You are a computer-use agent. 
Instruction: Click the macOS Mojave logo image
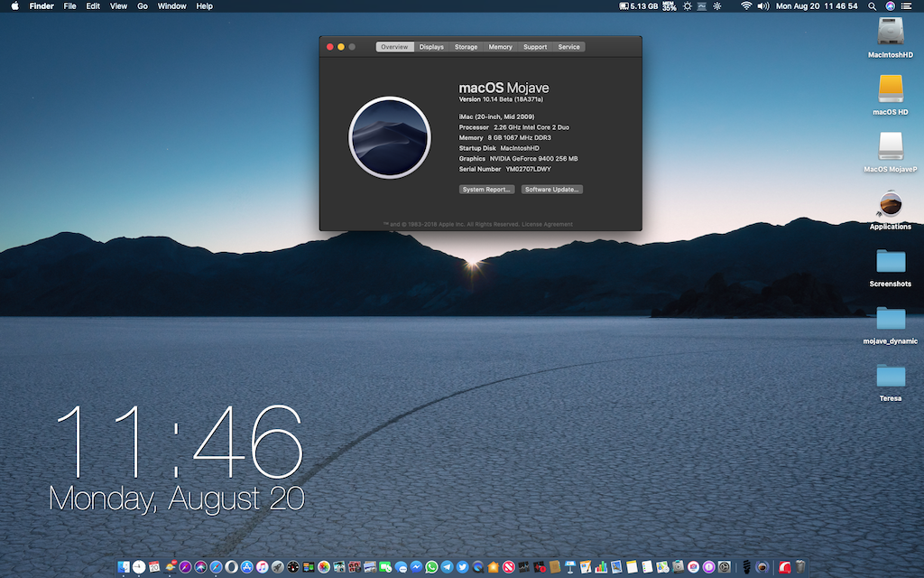click(x=390, y=137)
